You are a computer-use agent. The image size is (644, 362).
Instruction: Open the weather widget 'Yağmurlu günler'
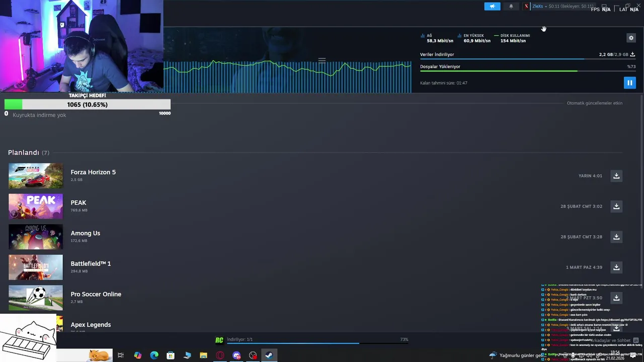coord(518,355)
